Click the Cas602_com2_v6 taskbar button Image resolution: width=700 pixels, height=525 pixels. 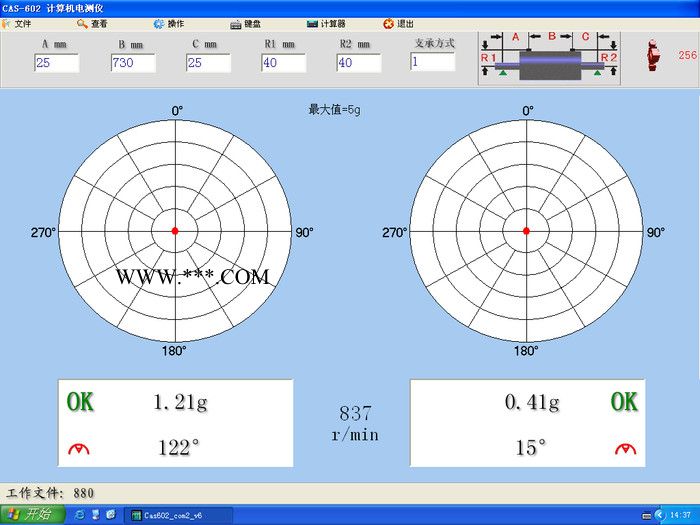pos(175,515)
